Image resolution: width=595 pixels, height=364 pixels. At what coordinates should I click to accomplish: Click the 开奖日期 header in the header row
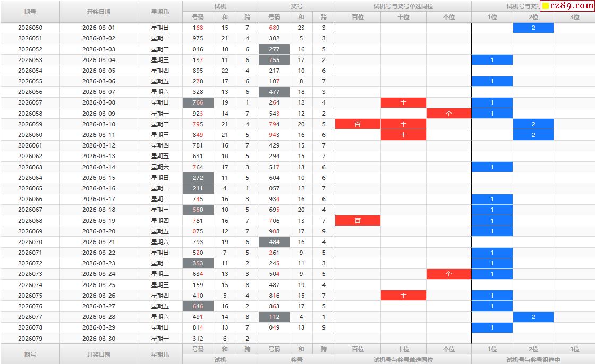pyautogui.click(x=99, y=11)
